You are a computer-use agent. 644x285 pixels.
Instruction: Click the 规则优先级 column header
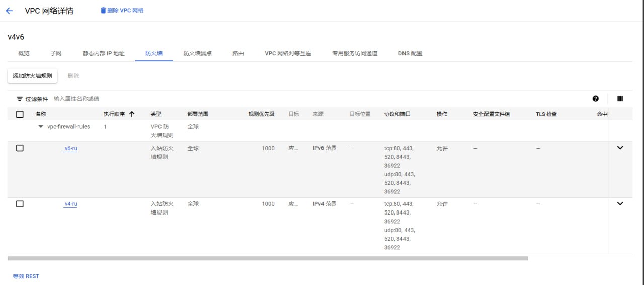tap(261, 114)
